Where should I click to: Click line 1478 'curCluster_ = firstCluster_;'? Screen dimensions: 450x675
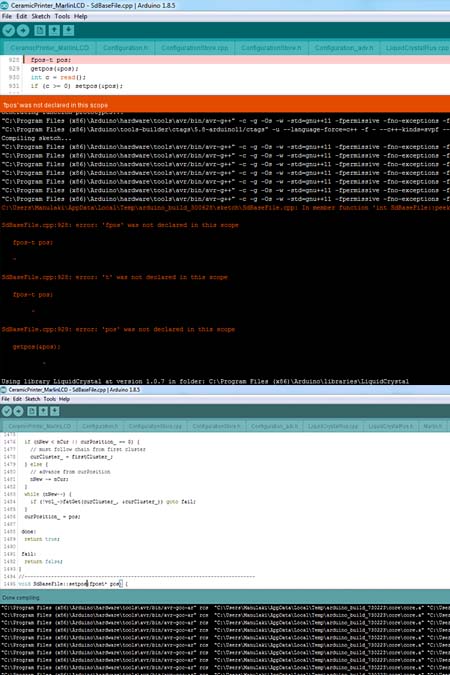(x=71, y=457)
